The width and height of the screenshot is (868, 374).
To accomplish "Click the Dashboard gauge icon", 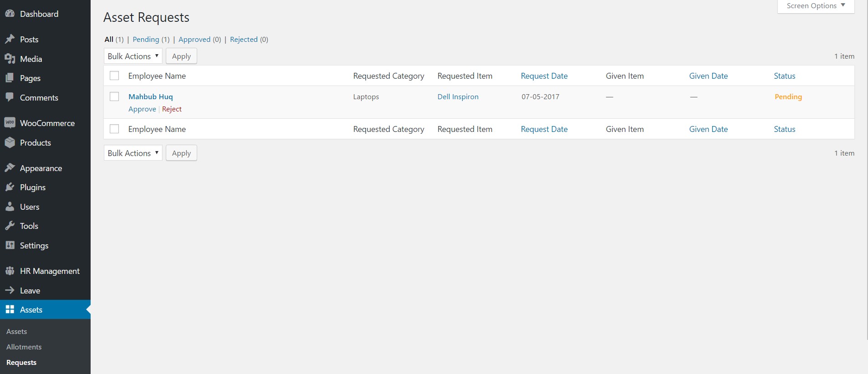I will (10, 14).
